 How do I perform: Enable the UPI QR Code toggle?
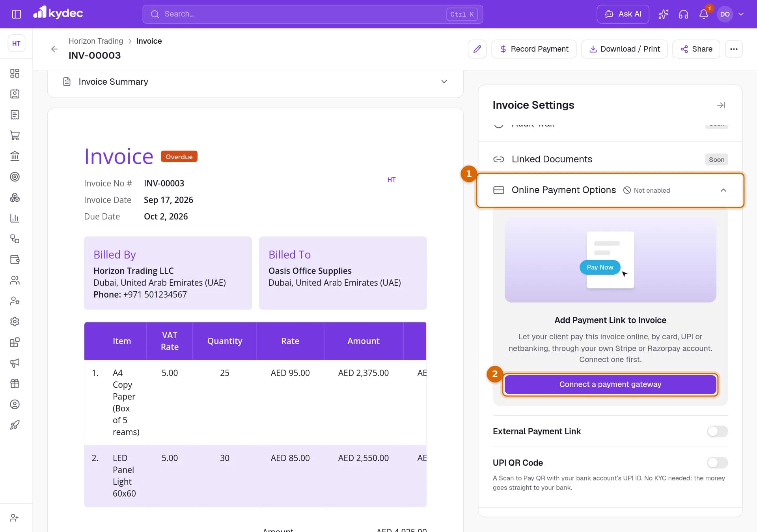(717, 462)
